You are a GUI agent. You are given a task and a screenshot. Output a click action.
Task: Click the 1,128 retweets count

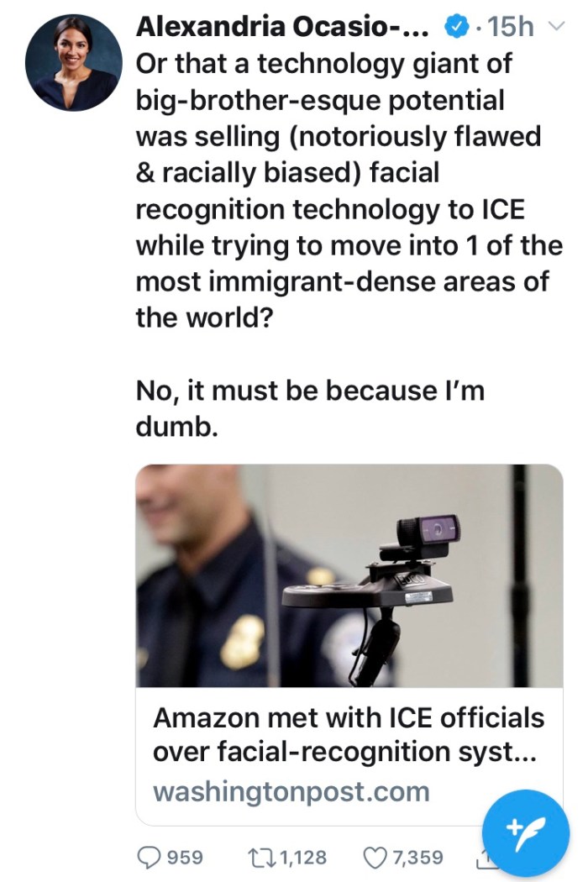(x=302, y=857)
